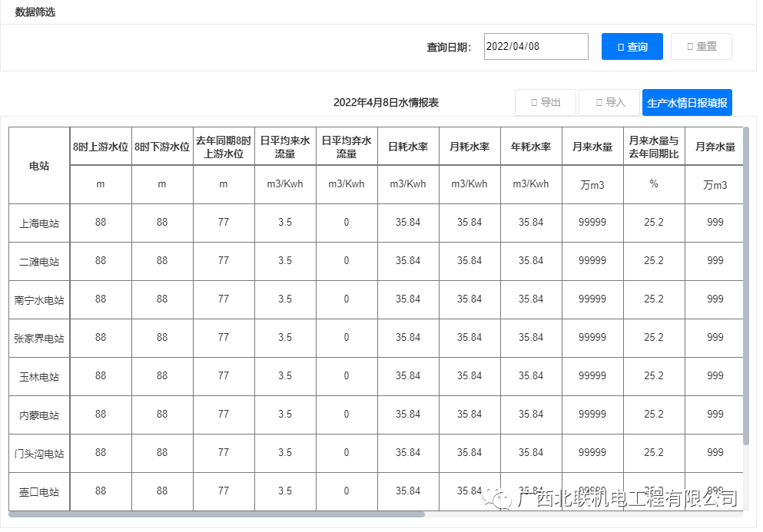Click the blue 查询 search button
Screen dimensions: 763x532
coord(632,47)
